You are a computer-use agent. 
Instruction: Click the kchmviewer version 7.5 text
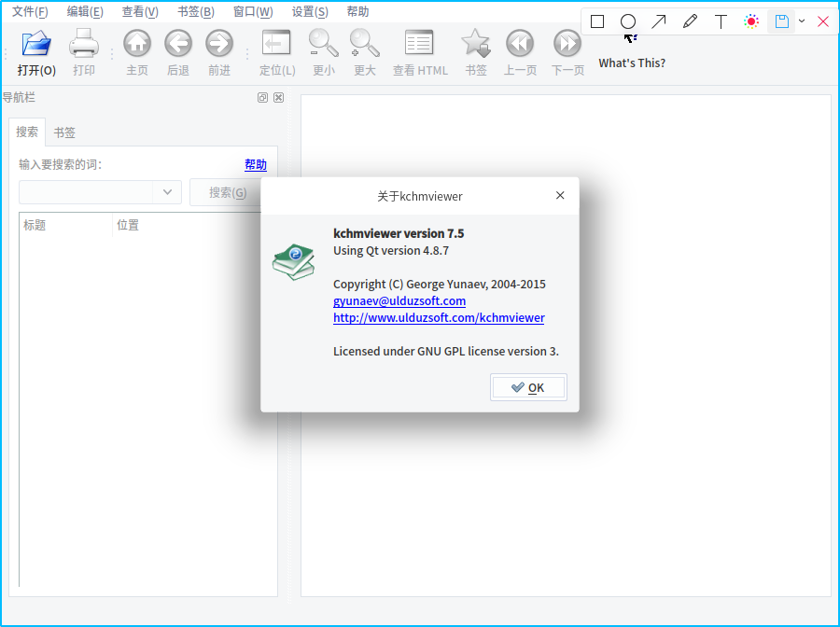click(399, 233)
